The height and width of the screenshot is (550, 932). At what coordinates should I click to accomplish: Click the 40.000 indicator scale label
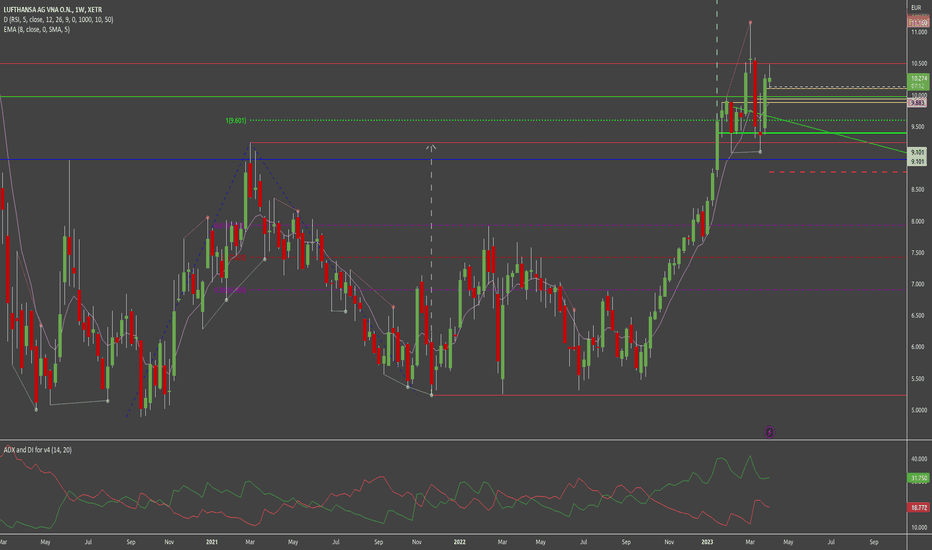pos(919,459)
